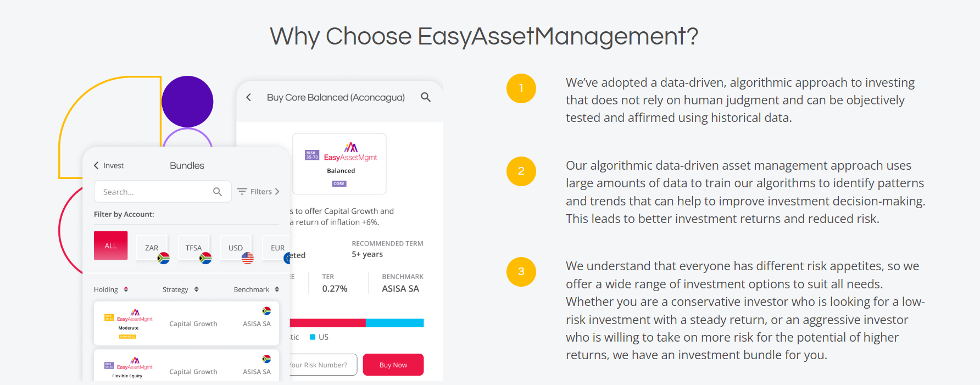Click the back arrow beside Invest
980x385 pixels.
point(96,165)
